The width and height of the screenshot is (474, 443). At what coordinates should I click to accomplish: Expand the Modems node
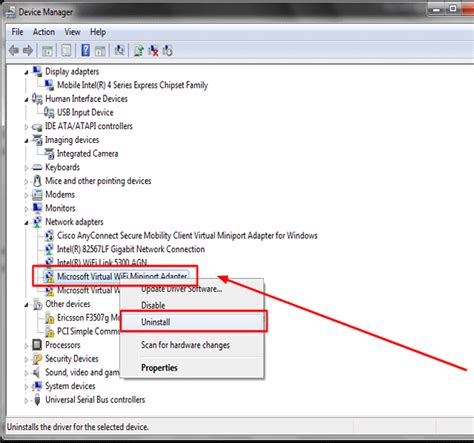click(x=26, y=195)
